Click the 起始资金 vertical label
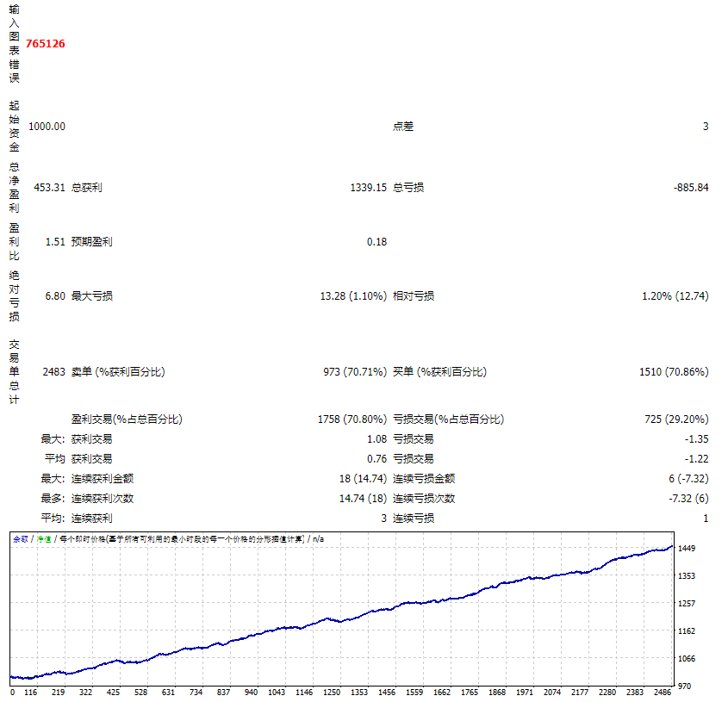728x702 pixels. point(15,127)
